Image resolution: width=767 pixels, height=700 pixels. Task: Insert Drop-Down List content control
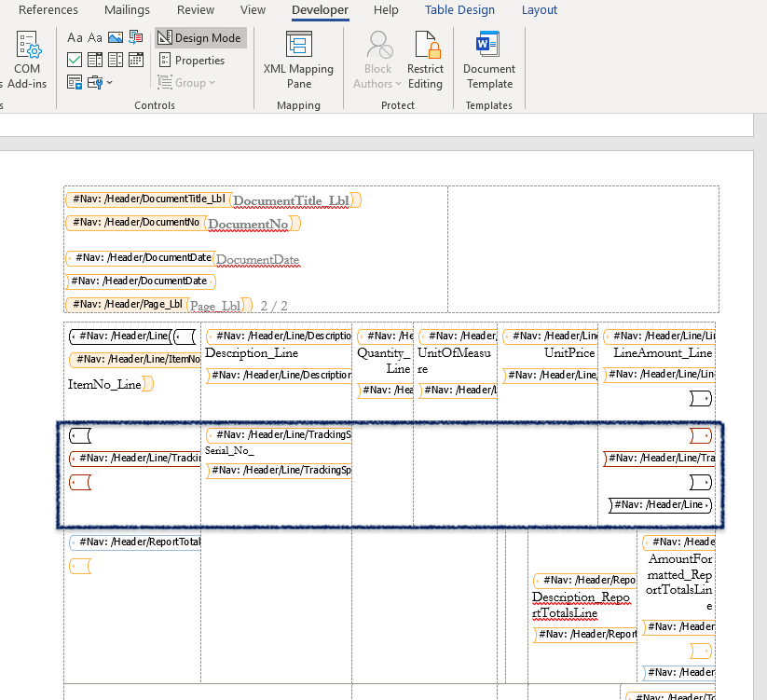pyautogui.click(x=116, y=60)
